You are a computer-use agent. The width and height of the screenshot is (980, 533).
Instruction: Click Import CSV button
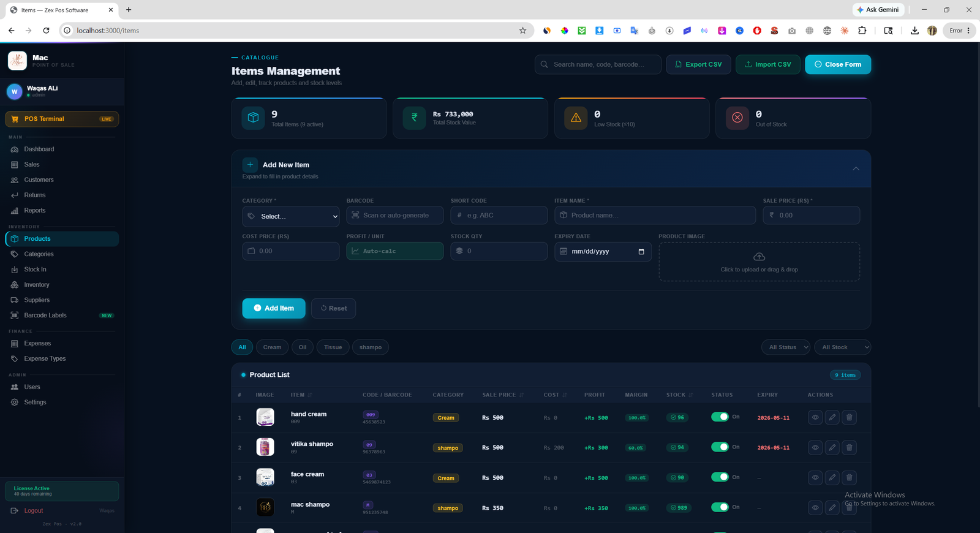pyautogui.click(x=768, y=64)
